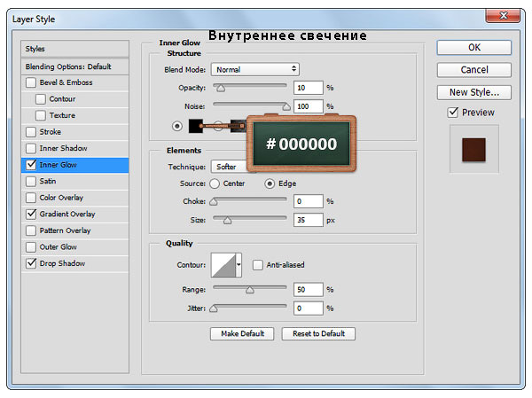Enable the Inner Shadow checkbox
The height and width of the screenshot is (398, 532).
click(x=31, y=148)
